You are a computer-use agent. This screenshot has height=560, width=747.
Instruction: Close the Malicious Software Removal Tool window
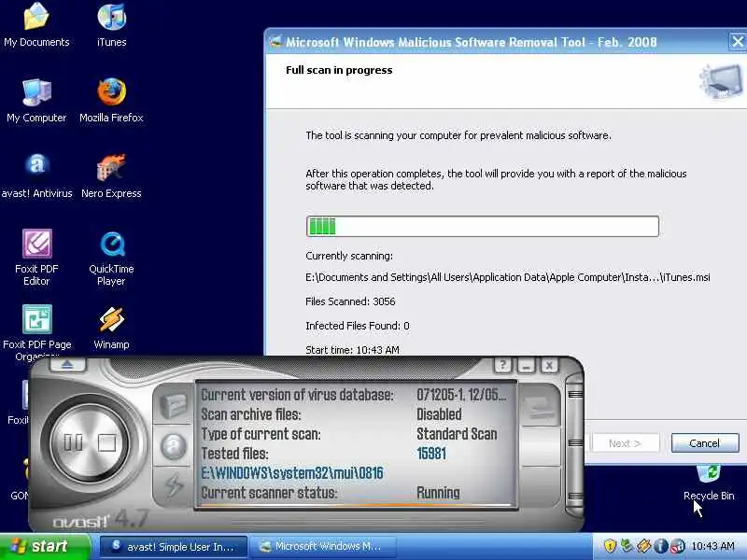click(x=738, y=41)
